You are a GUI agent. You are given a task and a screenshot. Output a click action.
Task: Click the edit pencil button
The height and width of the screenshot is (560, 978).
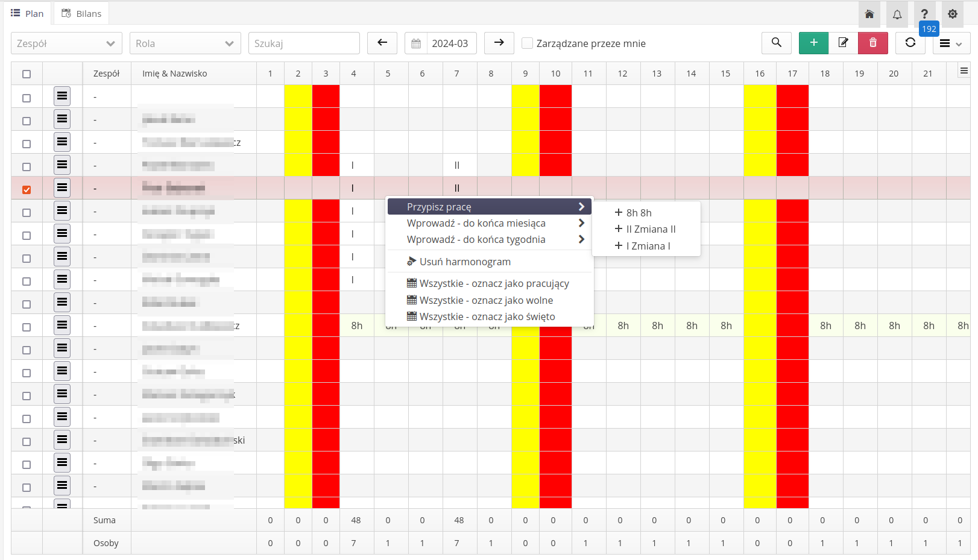pos(843,43)
